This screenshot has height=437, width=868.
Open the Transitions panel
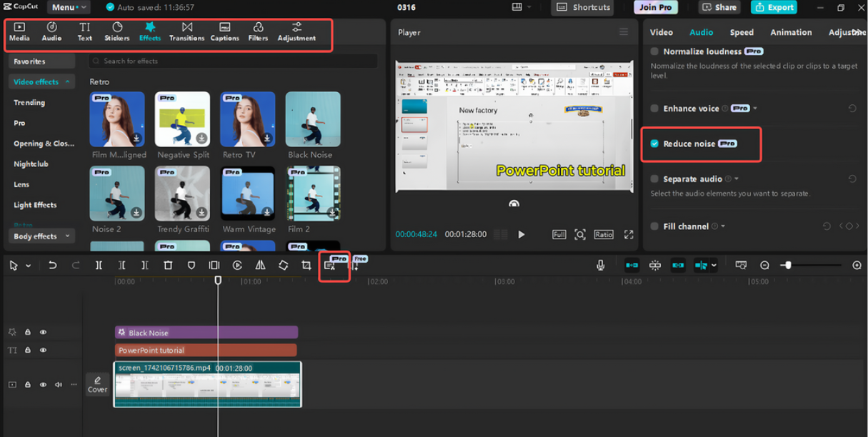click(x=186, y=31)
